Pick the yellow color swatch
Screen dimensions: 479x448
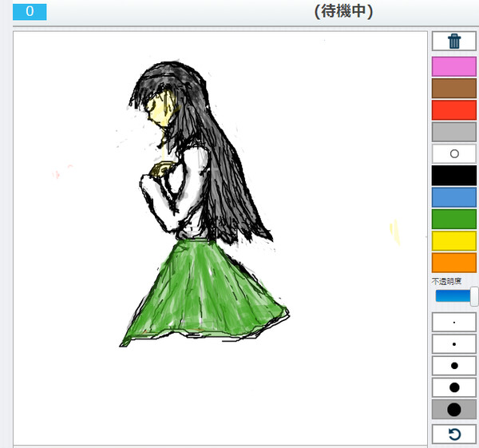[454, 241]
